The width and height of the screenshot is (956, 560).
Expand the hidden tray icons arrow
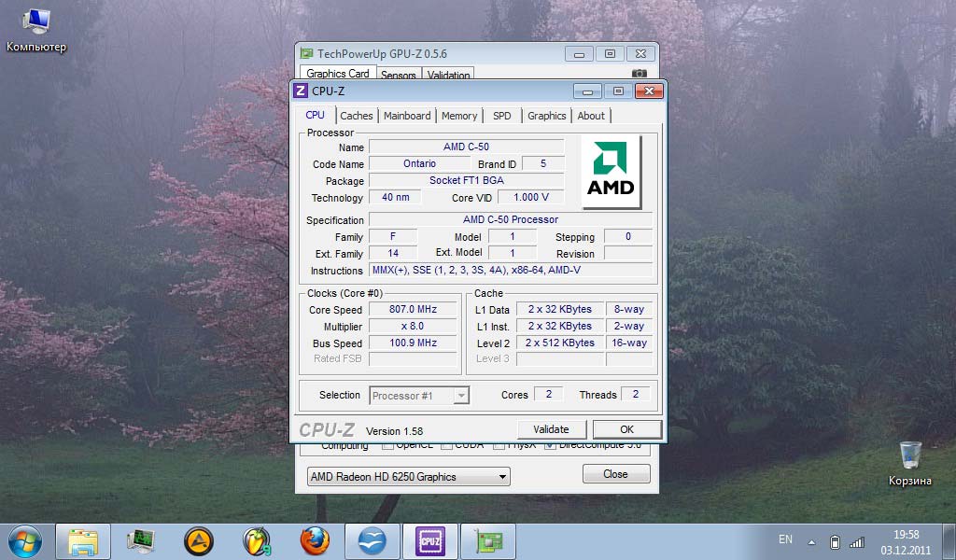811,541
